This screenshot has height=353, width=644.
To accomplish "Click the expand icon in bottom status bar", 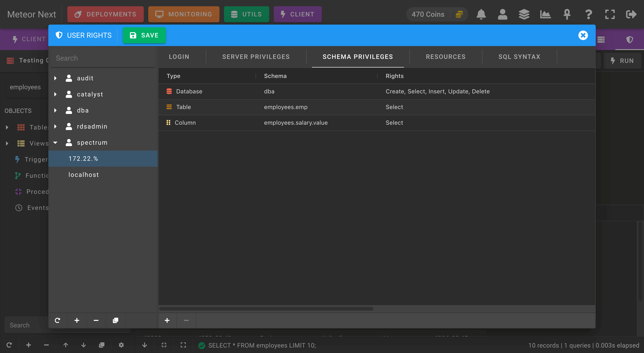I will [183, 345].
